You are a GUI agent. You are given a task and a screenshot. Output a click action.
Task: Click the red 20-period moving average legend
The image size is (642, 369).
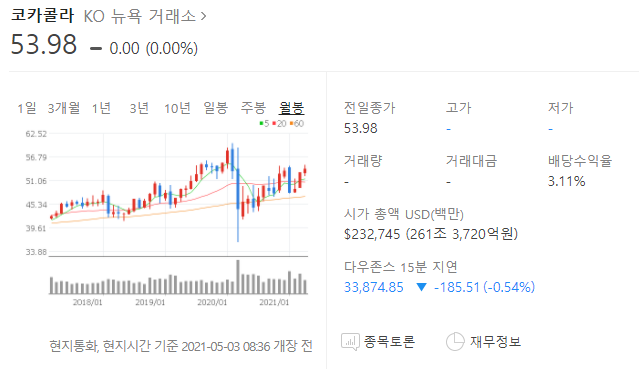coord(279,124)
